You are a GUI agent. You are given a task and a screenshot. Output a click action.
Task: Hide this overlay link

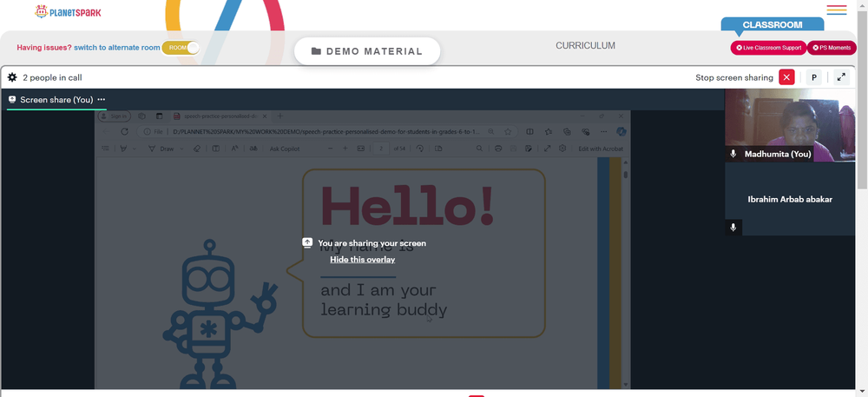click(363, 259)
